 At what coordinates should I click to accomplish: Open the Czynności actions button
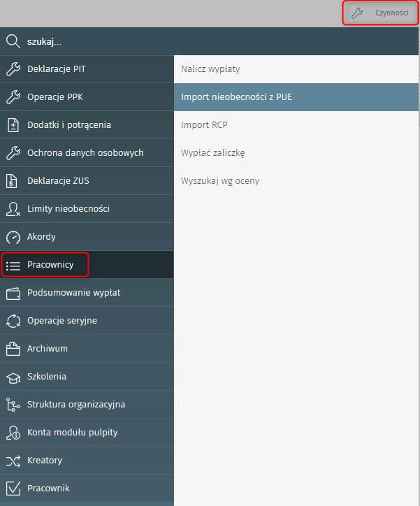click(380, 13)
